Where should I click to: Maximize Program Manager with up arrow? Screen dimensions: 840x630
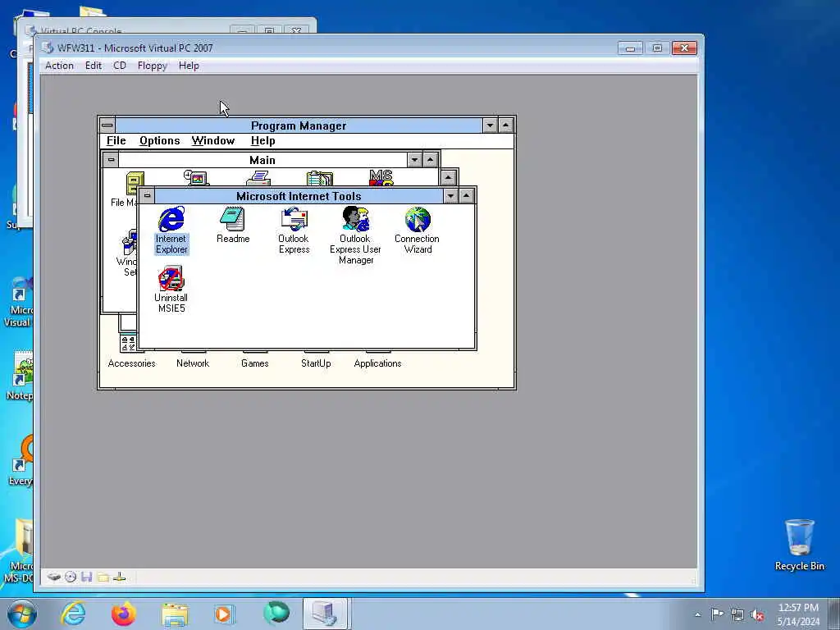click(505, 126)
